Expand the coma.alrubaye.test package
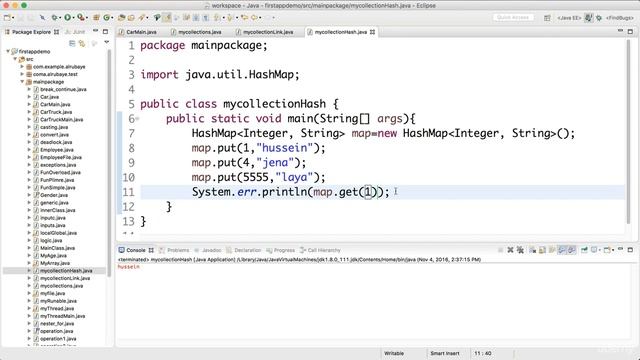The image size is (640, 360). coord(22,74)
